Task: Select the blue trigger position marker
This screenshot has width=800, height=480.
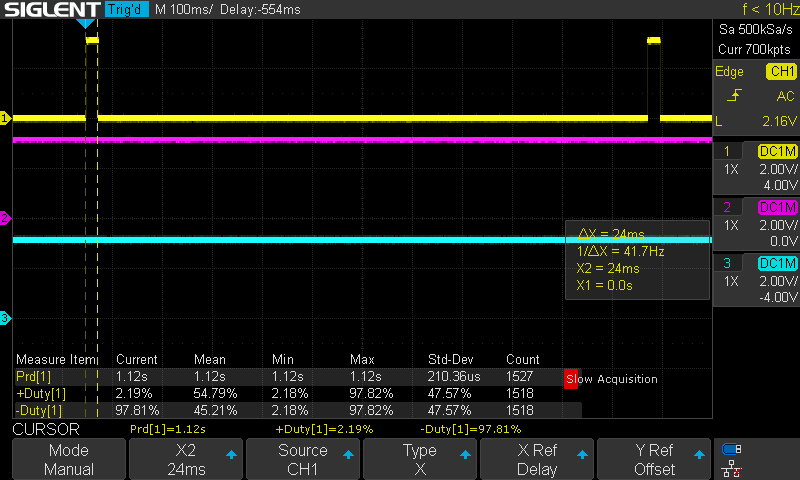Action: 85,23
